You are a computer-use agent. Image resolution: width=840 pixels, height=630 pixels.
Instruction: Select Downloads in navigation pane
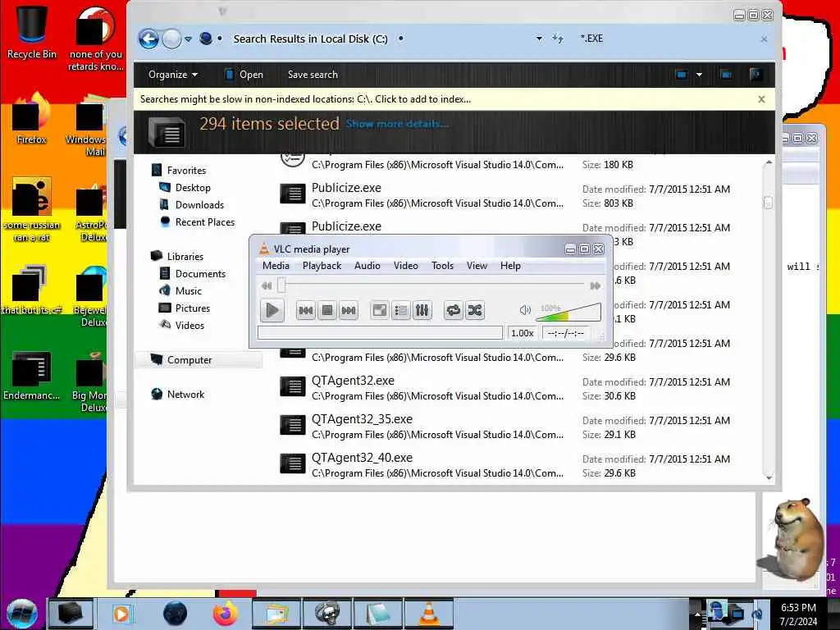click(x=199, y=204)
